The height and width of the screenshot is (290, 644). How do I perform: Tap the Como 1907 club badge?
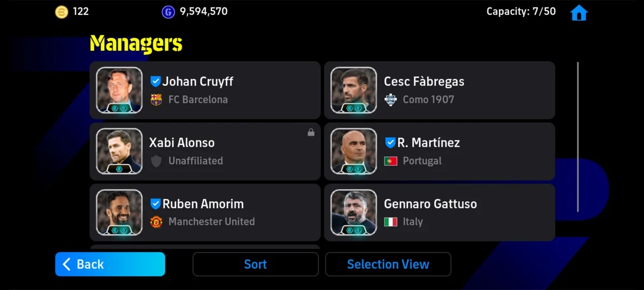(x=391, y=99)
